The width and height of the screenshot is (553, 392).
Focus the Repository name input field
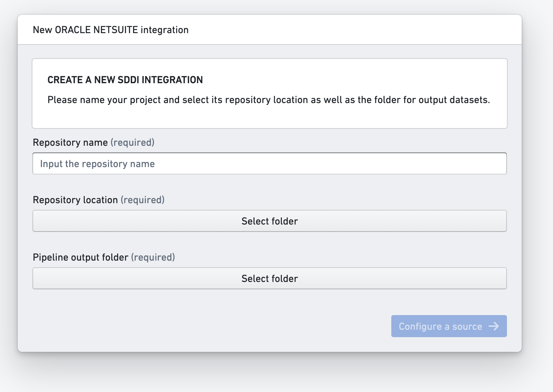pyautogui.click(x=270, y=163)
